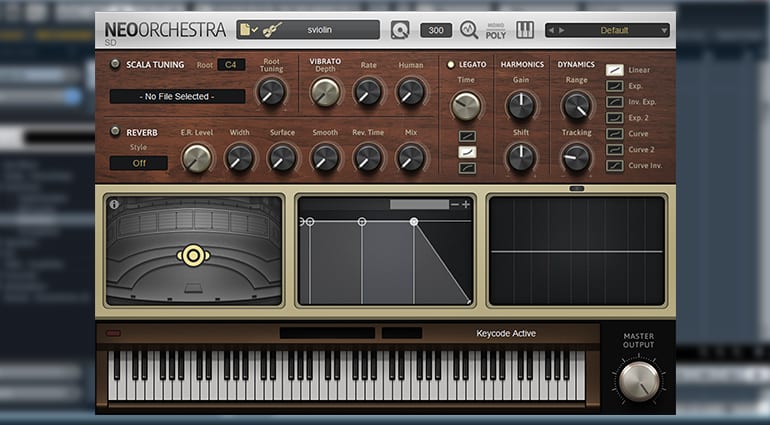Click the Reverb Width knob
Image resolution: width=770 pixels, height=425 pixels.
click(240, 158)
